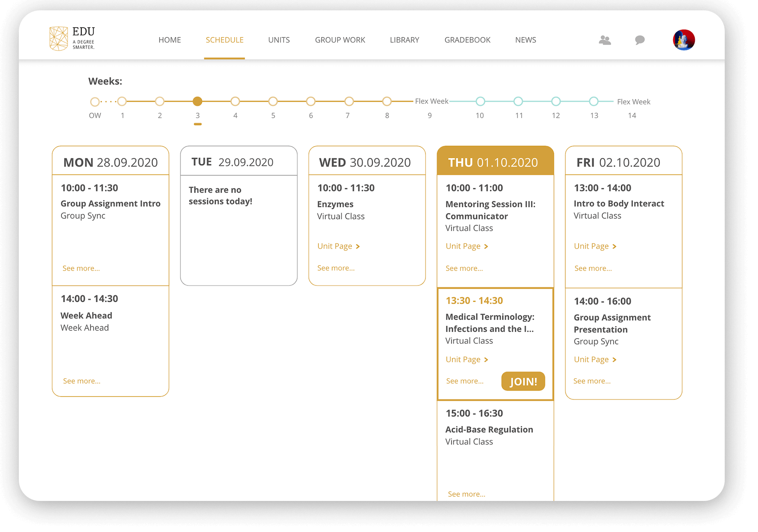Viewport: 758px width, 532px height.
Task: Select week 3 on the timeline
Action: tap(197, 101)
